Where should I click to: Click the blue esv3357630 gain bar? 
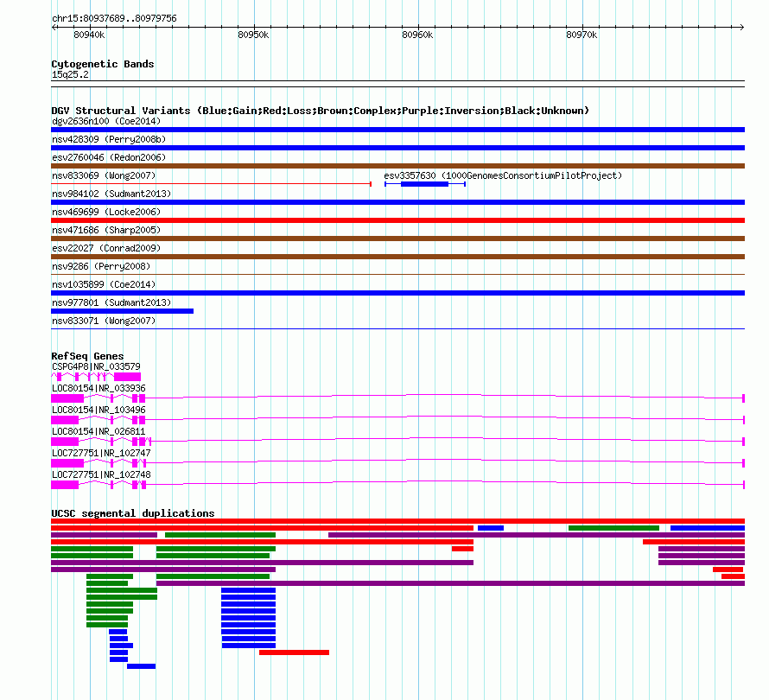tap(425, 184)
